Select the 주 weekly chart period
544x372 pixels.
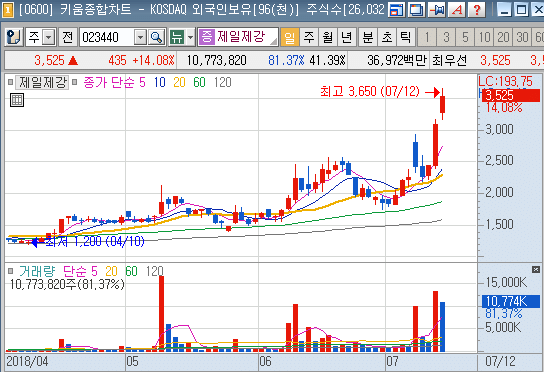[308, 37]
